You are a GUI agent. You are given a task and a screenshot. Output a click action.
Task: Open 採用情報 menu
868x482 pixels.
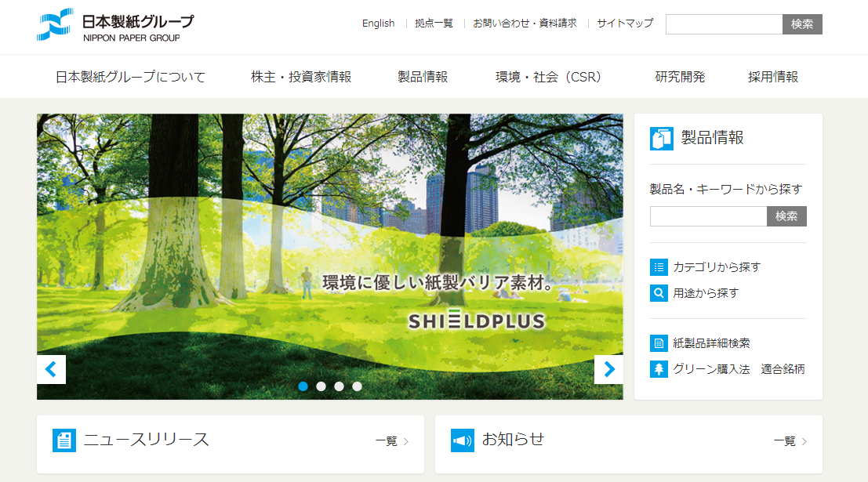[x=773, y=77]
